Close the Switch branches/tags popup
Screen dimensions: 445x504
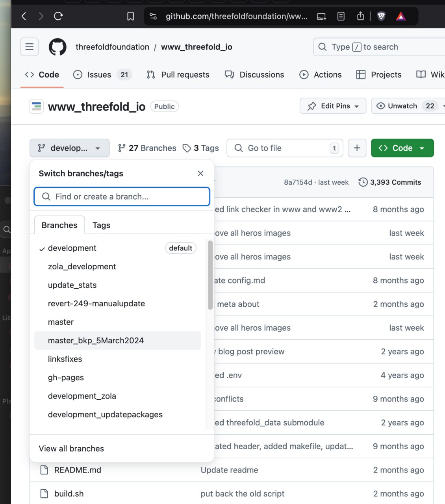[200, 174]
